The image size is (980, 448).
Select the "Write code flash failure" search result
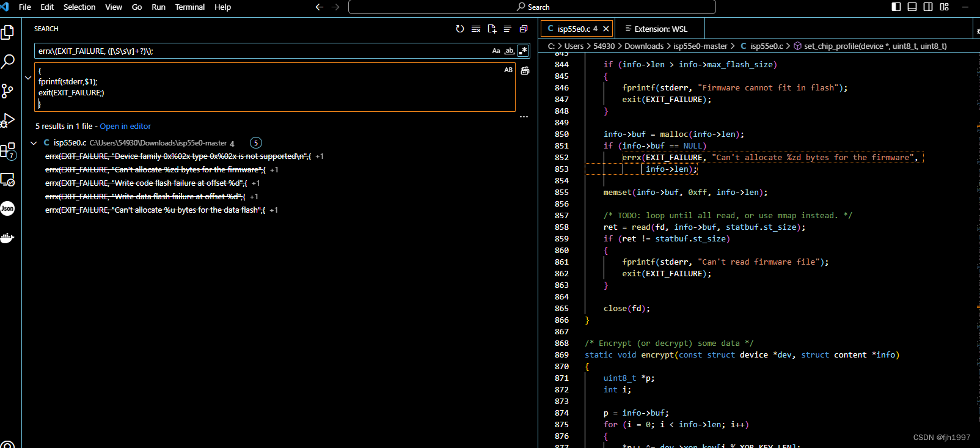pos(145,183)
